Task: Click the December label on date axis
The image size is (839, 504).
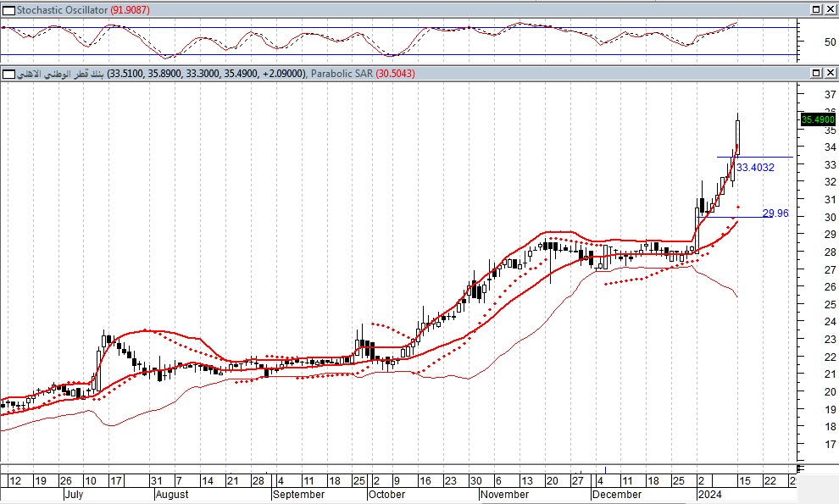Action: 617,494
